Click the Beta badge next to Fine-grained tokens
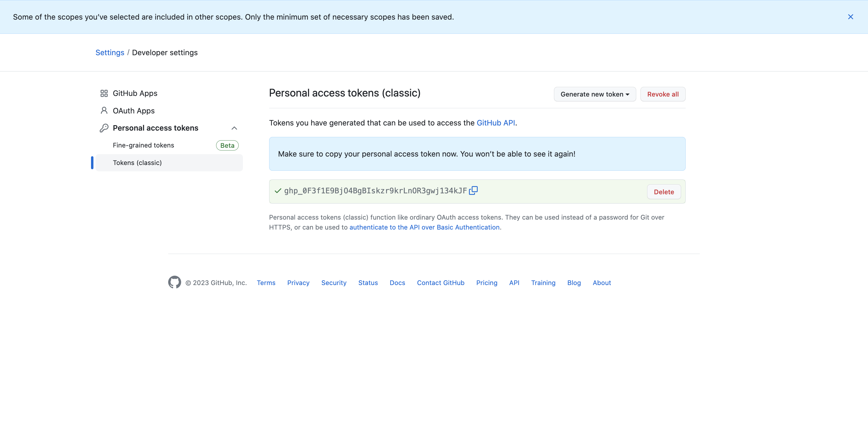The height and width of the screenshot is (444, 868). click(227, 145)
